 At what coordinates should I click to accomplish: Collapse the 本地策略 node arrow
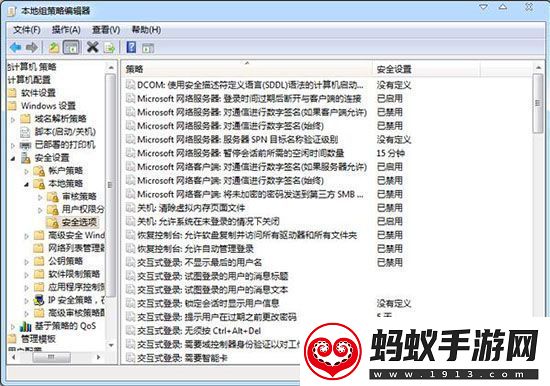[x=27, y=184]
